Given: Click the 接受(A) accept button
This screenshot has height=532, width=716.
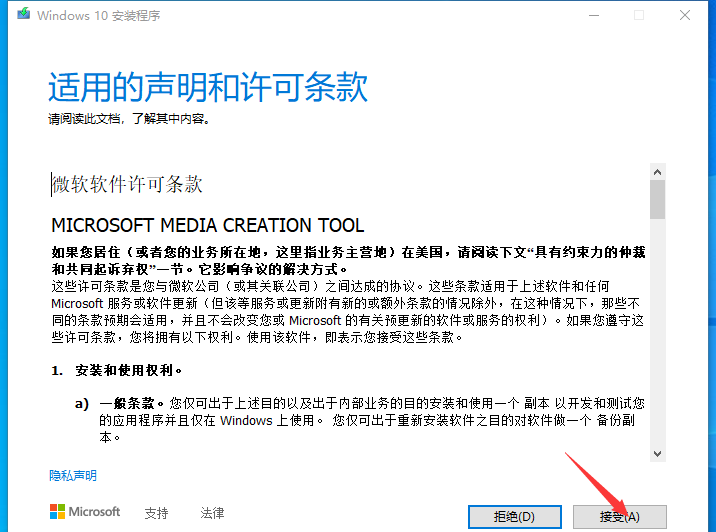Looking at the screenshot, I should [620, 516].
